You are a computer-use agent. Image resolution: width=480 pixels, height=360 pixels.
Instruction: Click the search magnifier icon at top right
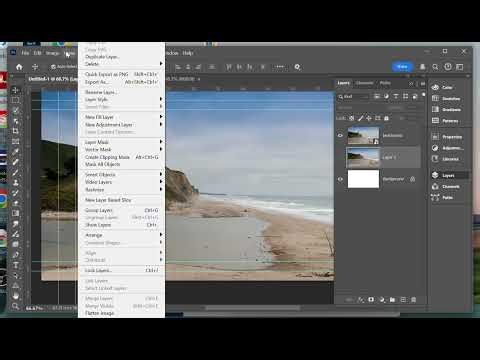click(x=435, y=67)
